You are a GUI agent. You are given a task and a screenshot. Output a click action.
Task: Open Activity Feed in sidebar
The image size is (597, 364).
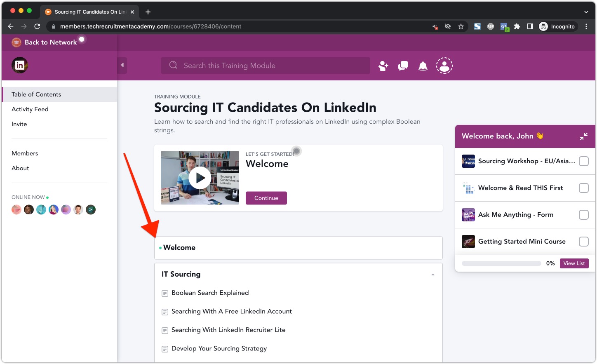click(30, 109)
